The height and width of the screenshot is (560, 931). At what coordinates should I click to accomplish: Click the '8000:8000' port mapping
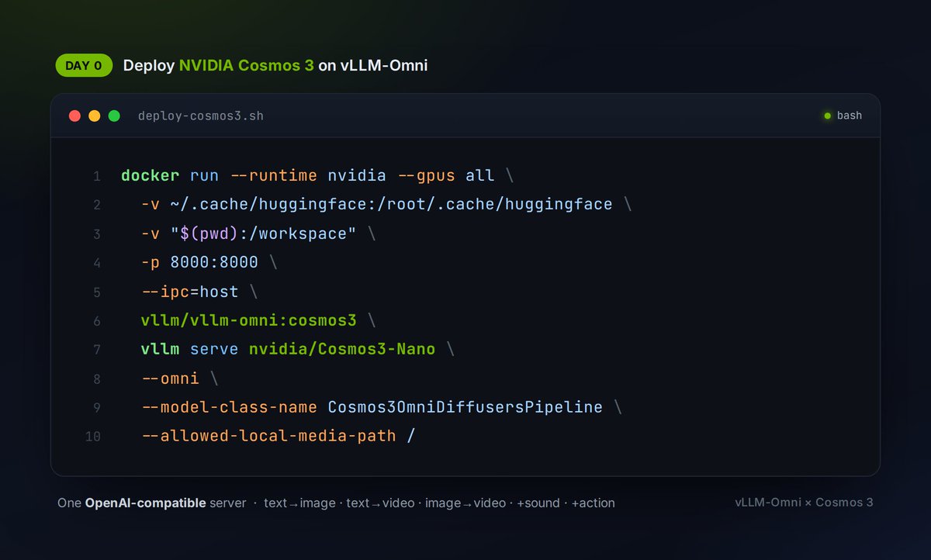[214, 262]
